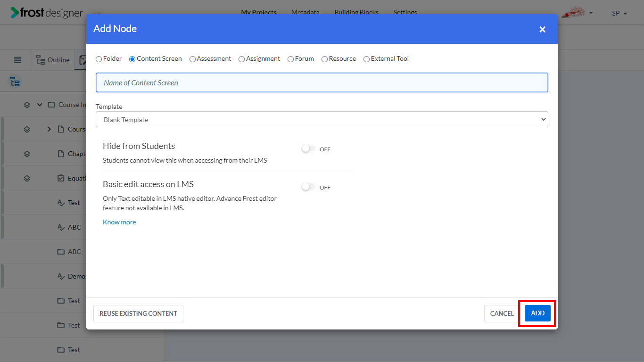This screenshot has width=644, height=362.
Task: Click layers icon on Course In folder row
Action: point(27,105)
